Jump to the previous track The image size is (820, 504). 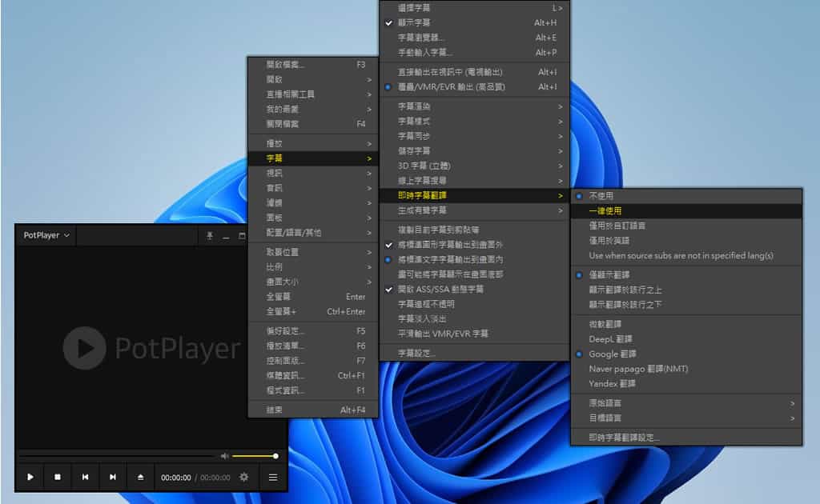coord(85,477)
